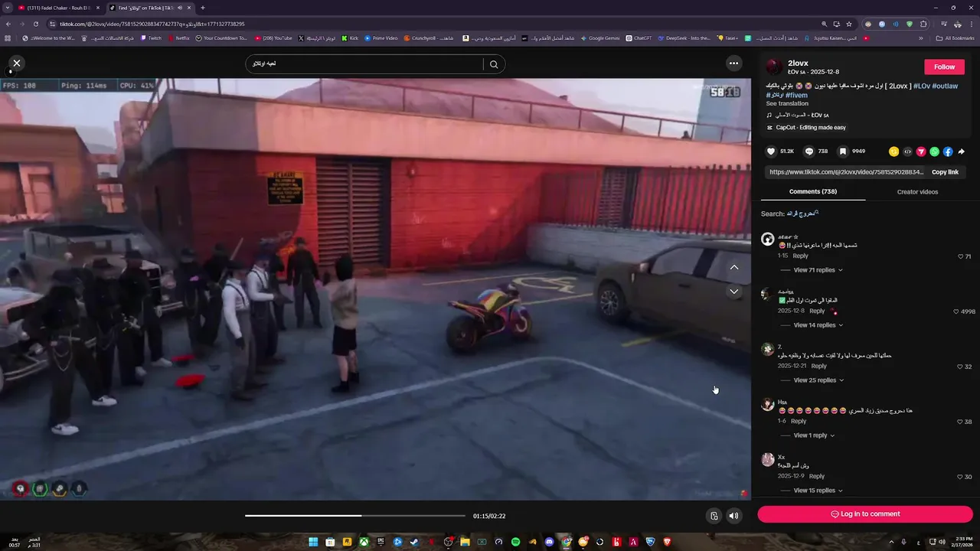Open Twitch bookmark in bookmarks bar
The height and width of the screenshot is (551, 980).
coord(151,37)
